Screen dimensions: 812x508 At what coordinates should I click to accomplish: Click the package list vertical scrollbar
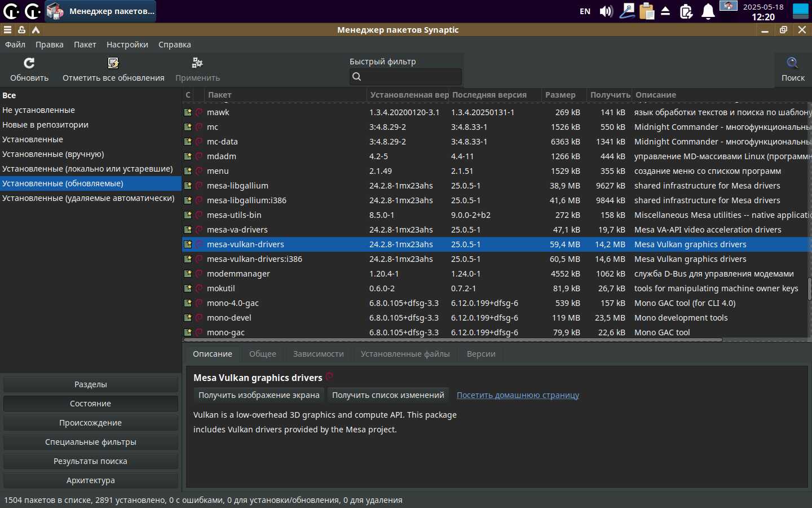click(809, 288)
